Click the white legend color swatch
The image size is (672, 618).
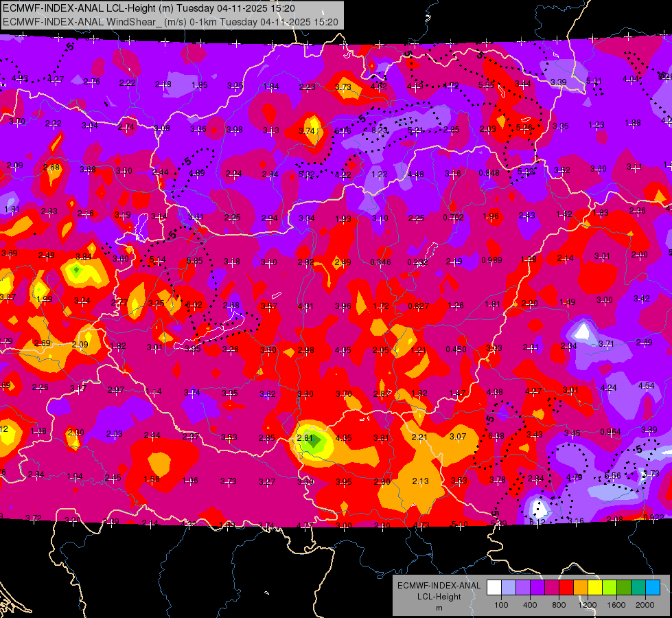point(494,588)
